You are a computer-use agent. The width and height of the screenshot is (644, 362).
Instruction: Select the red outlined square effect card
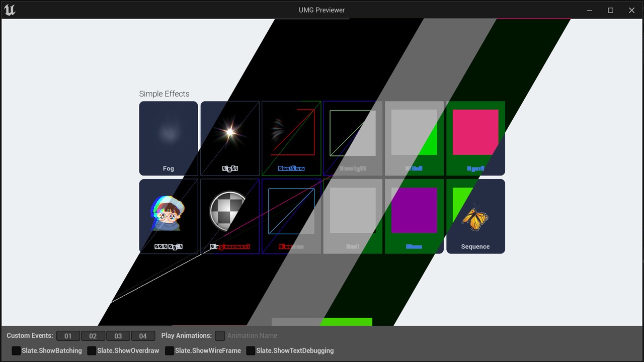coord(291,138)
